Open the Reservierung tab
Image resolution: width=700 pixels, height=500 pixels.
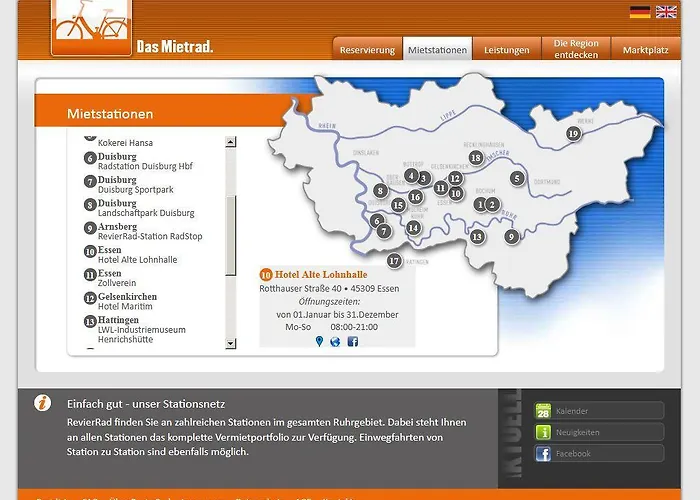pyautogui.click(x=367, y=50)
